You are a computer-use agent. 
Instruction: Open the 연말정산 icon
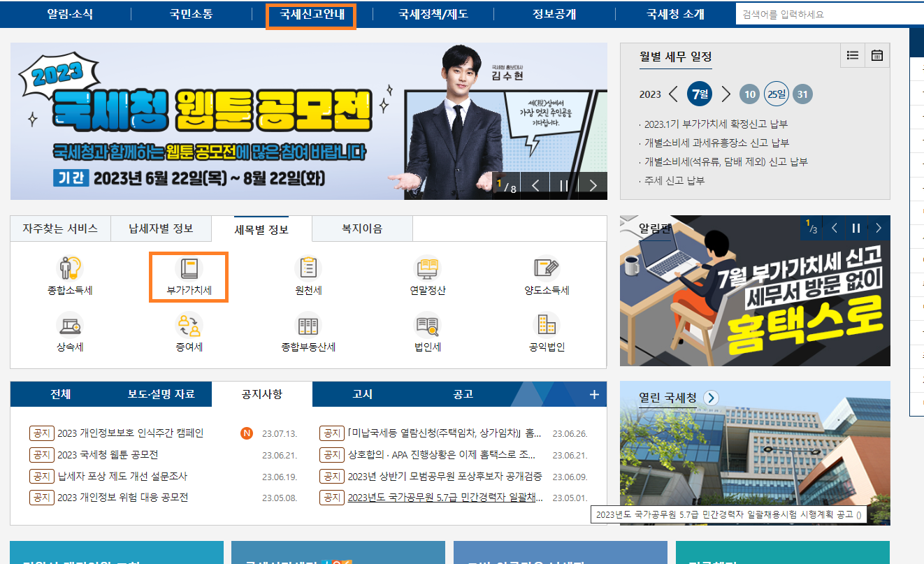[x=428, y=268]
